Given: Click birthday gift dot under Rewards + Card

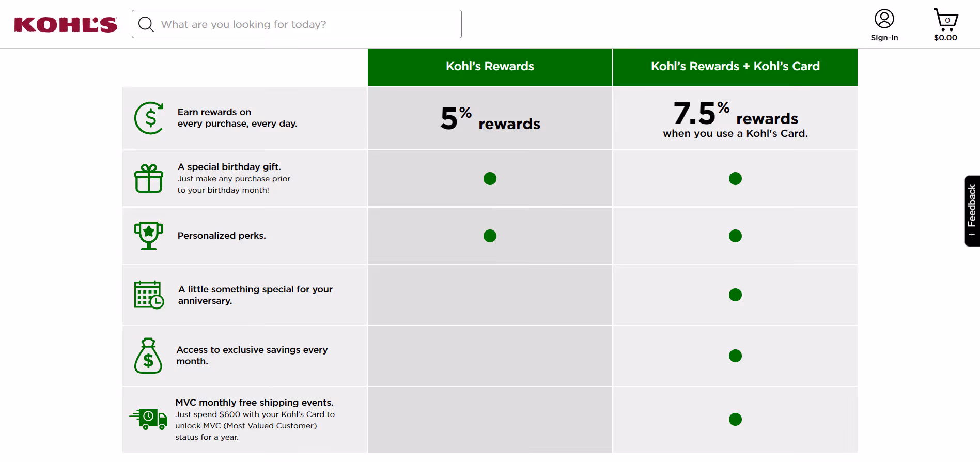Looking at the screenshot, I should tap(735, 179).
